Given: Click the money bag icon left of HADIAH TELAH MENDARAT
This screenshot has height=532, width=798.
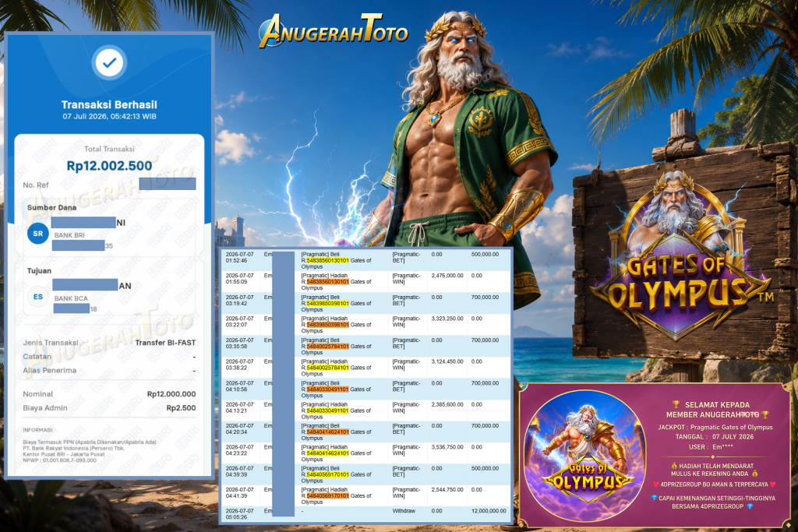Looking at the screenshot, I should [674, 465].
